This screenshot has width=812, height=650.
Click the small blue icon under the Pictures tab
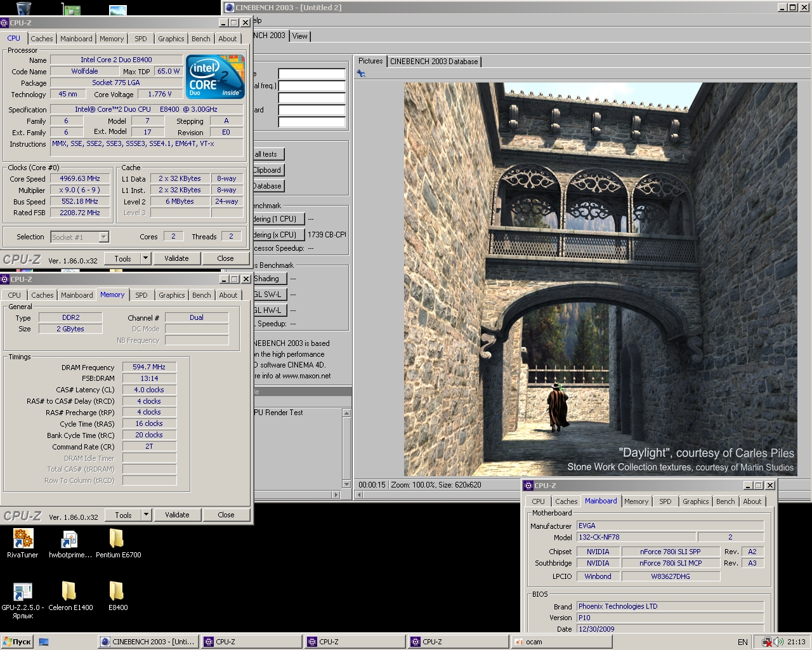(361, 74)
